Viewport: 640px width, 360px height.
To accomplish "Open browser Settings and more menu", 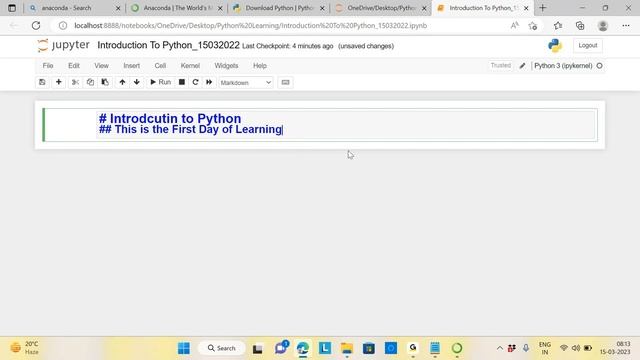I will coord(626,25).
